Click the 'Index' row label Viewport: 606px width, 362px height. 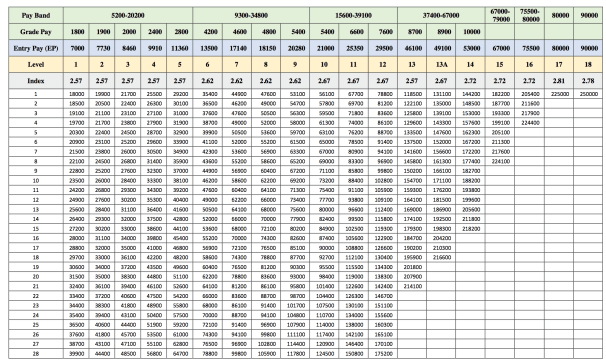36,81
